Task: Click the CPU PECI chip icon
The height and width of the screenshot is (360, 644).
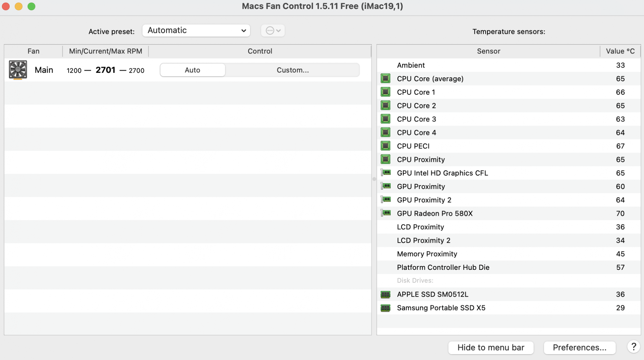Action: pyautogui.click(x=385, y=146)
